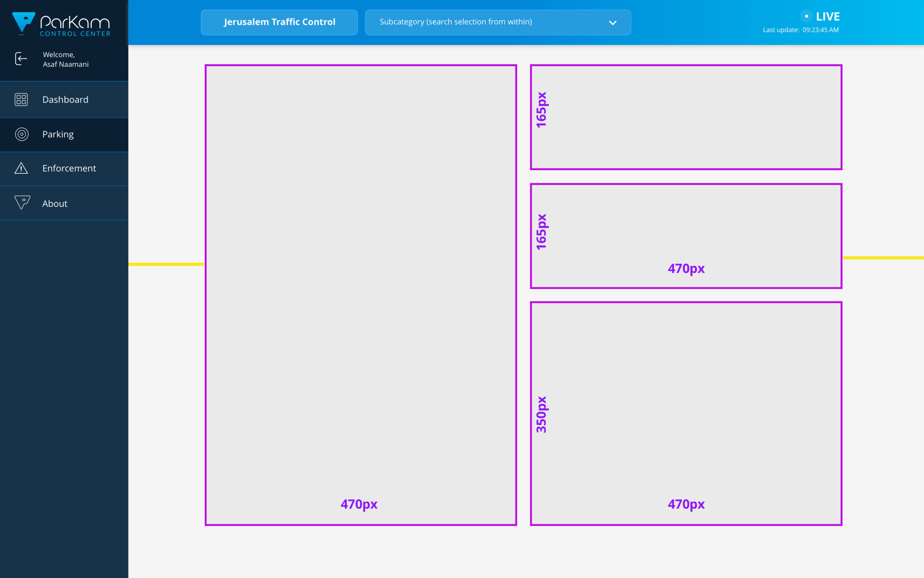Click the Dashboard grid icon
This screenshot has width=924, height=578.
pos(21,99)
